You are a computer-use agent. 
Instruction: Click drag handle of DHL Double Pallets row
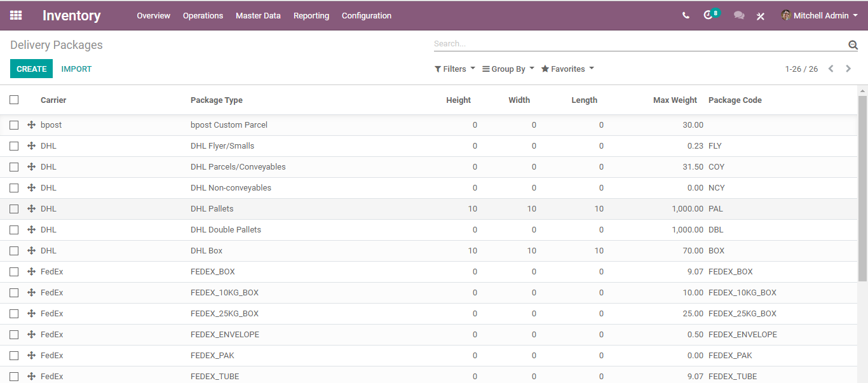[31, 230]
